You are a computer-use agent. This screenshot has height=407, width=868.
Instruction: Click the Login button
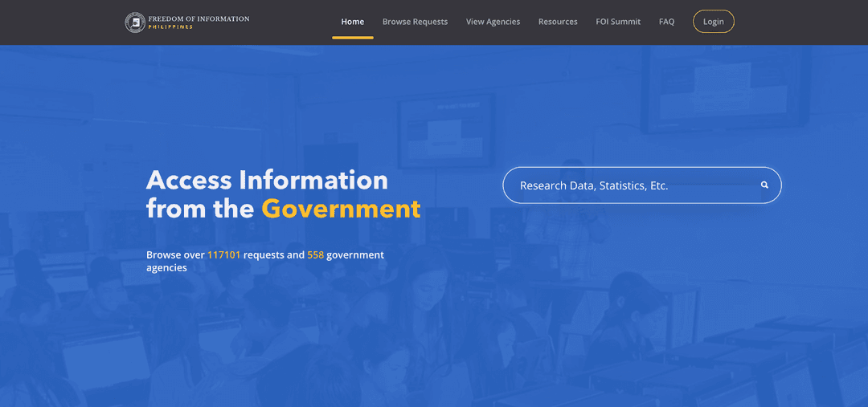714,22
